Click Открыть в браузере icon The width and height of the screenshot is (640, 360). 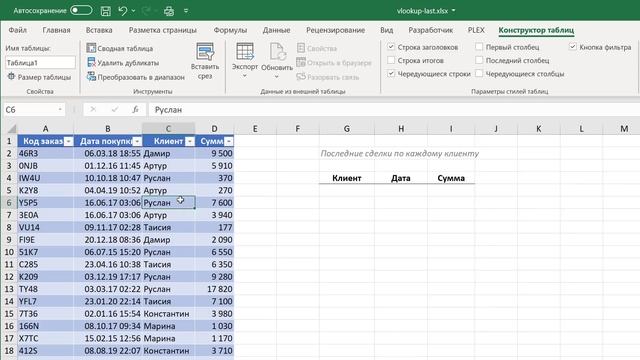pyautogui.click(x=301, y=62)
